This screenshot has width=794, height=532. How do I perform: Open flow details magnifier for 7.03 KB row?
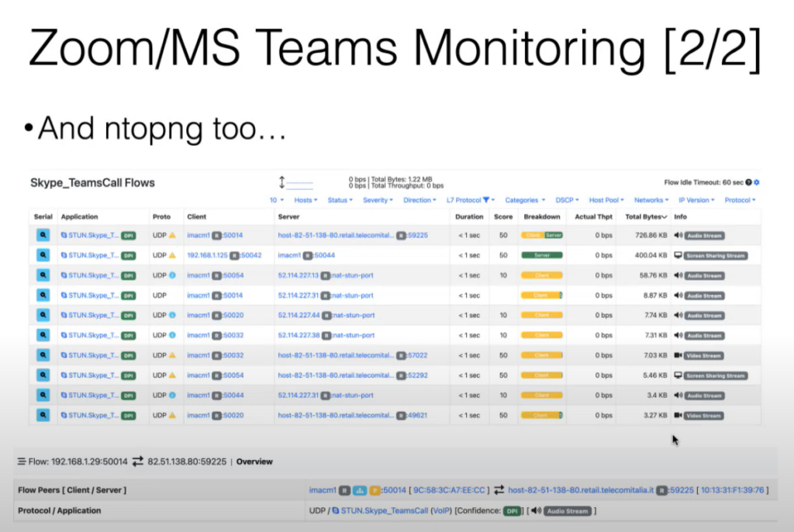(43, 355)
